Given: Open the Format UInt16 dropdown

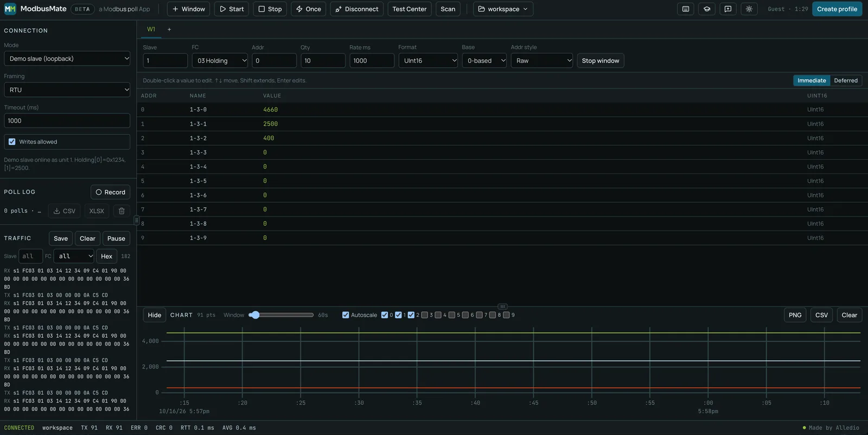Looking at the screenshot, I should 428,61.
